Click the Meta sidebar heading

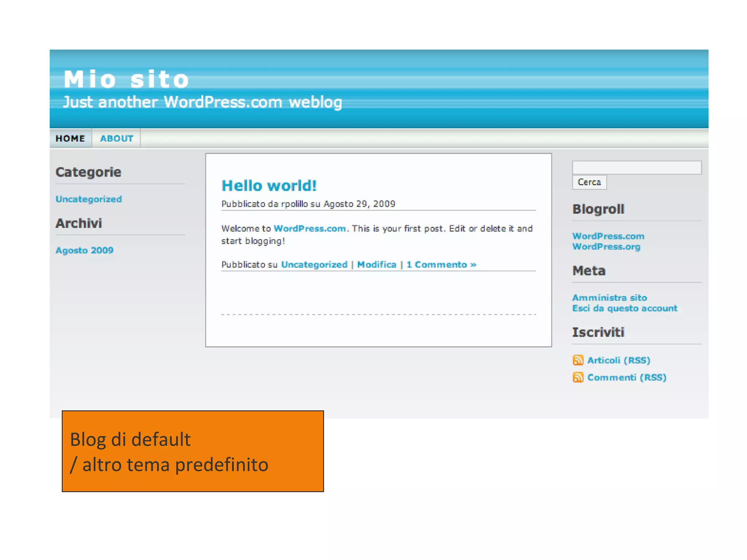pos(589,271)
